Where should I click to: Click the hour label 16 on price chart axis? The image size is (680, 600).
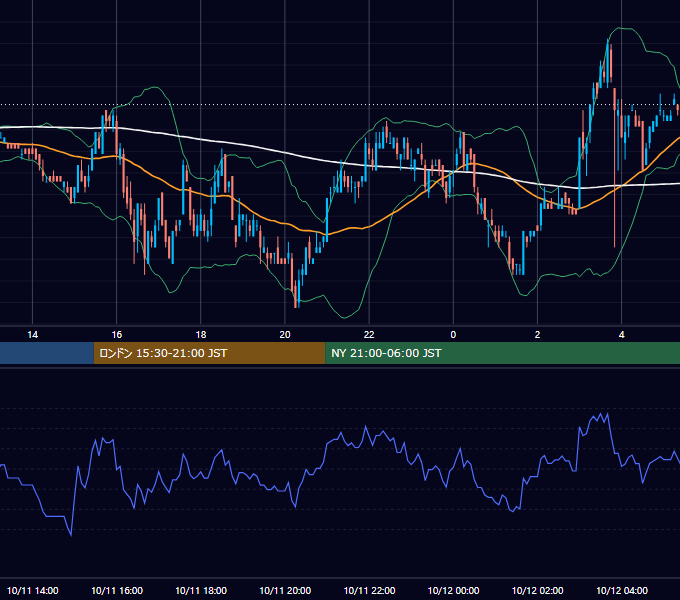click(117, 335)
